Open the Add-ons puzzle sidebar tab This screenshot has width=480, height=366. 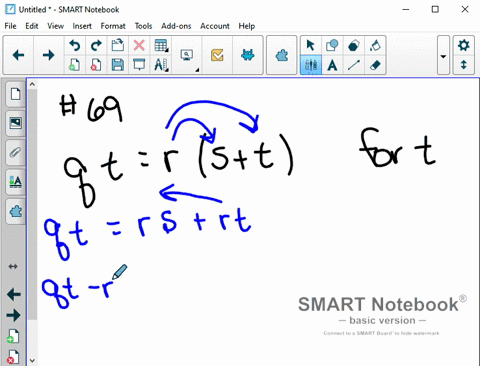(15, 211)
